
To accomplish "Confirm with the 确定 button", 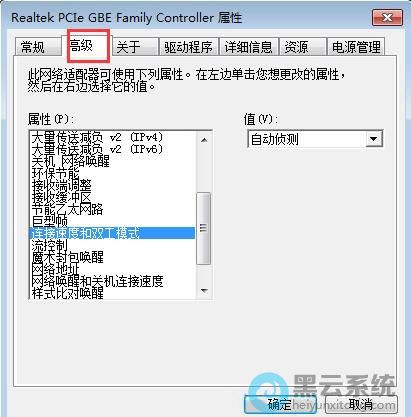I will coord(280,405).
